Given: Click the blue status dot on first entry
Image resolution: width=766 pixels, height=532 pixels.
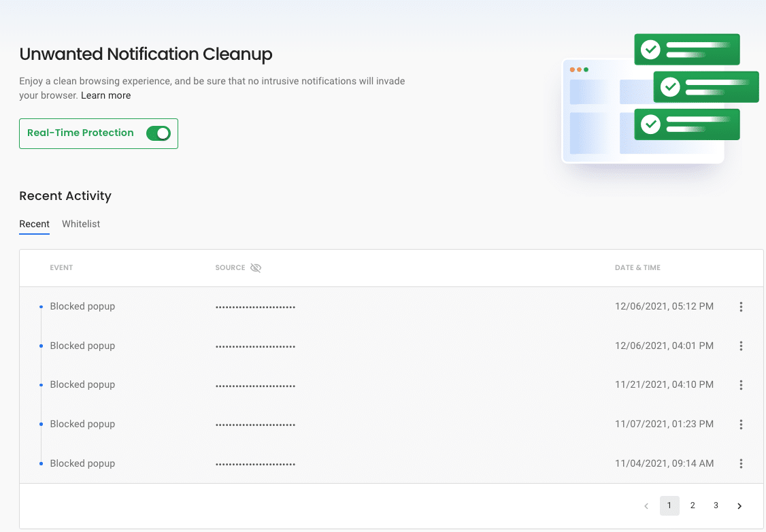Looking at the screenshot, I should pos(41,306).
